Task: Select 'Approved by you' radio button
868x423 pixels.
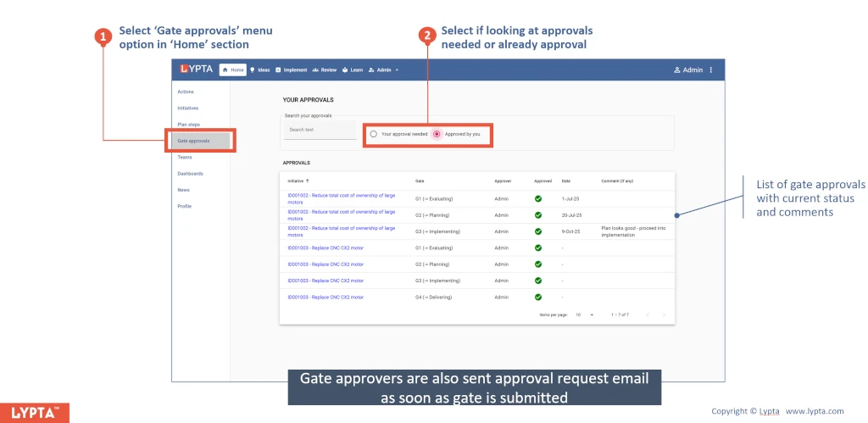Action: point(437,134)
